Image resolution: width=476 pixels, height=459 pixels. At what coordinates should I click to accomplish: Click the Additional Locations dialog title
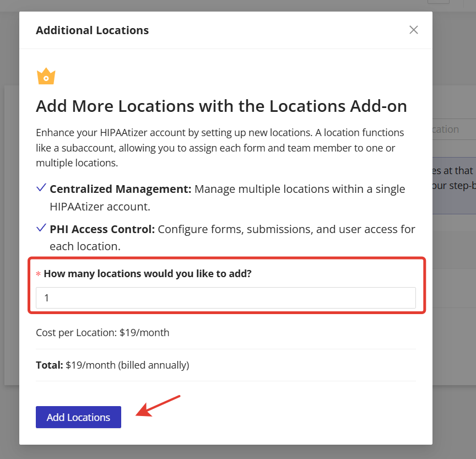[92, 30]
